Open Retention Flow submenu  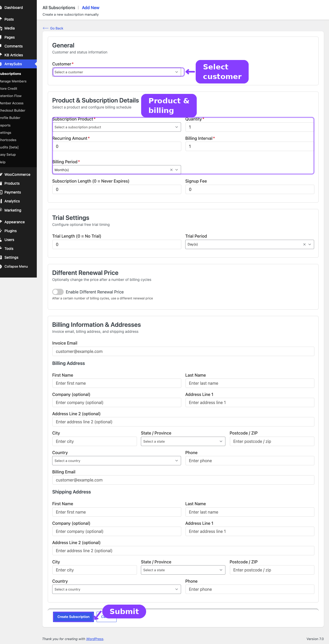tap(11, 96)
